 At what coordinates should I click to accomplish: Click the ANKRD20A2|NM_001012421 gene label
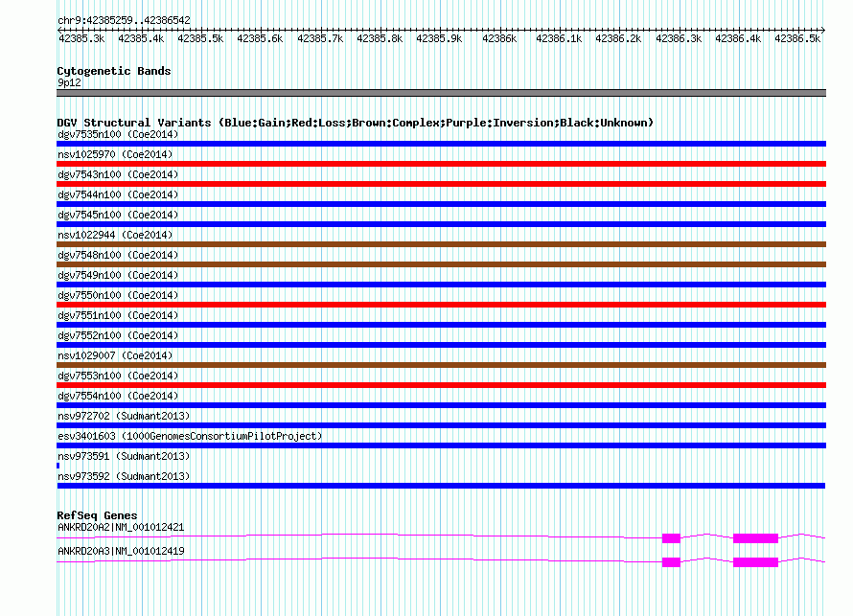tap(121, 527)
